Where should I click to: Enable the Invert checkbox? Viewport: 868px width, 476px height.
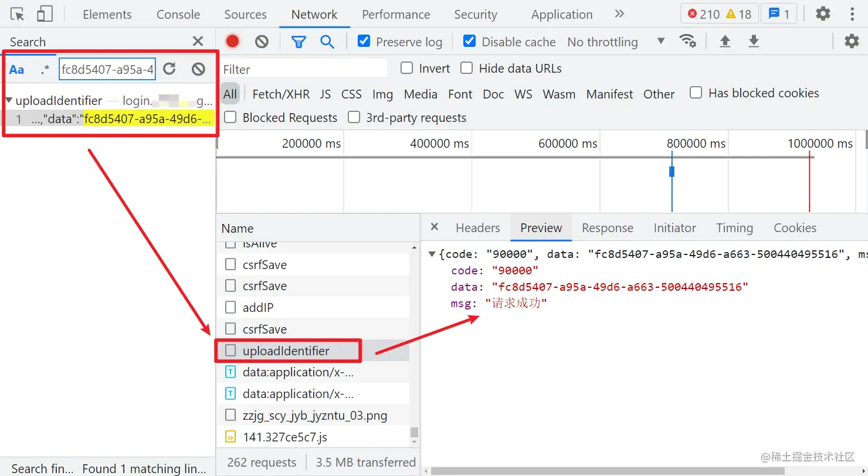point(406,68)
